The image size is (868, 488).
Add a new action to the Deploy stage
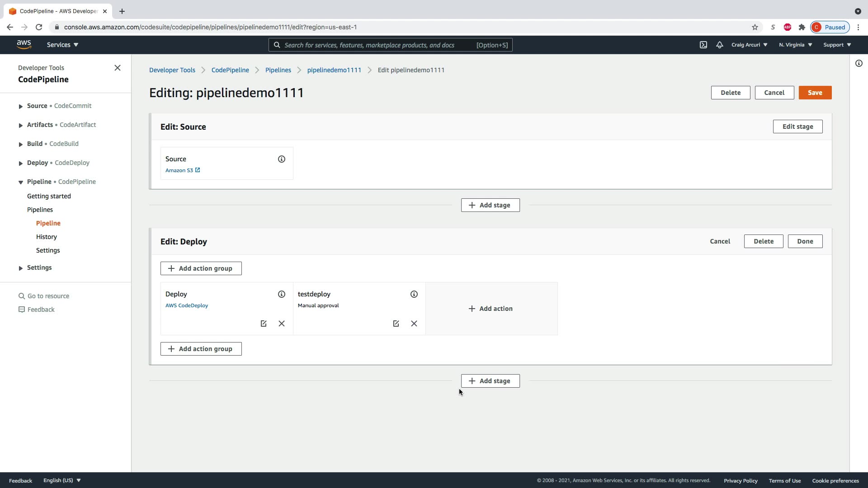coord(491,309)
